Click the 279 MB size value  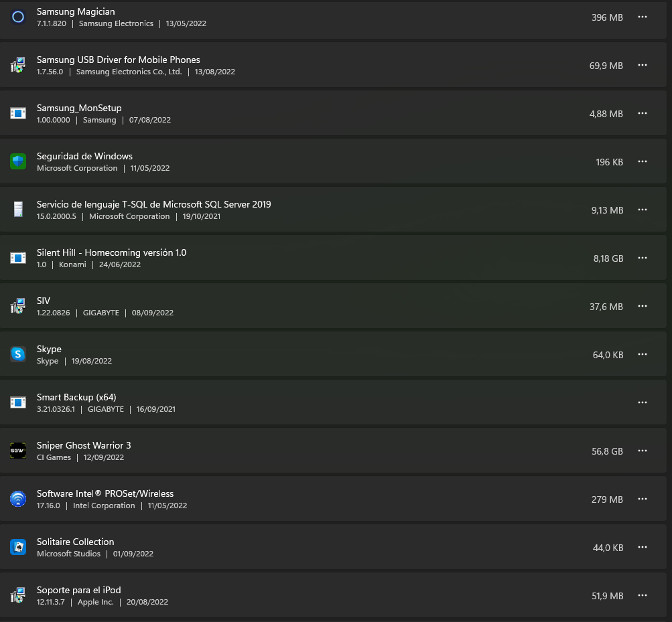pyautogui.click(x=607, y=499)
